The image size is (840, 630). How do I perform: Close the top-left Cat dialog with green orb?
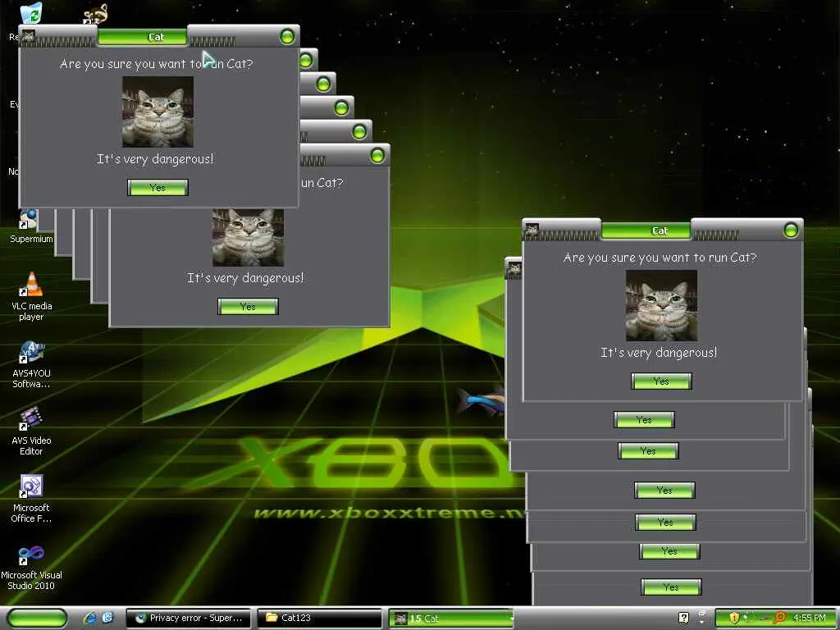pyautogui.click(x=287, y=36)
